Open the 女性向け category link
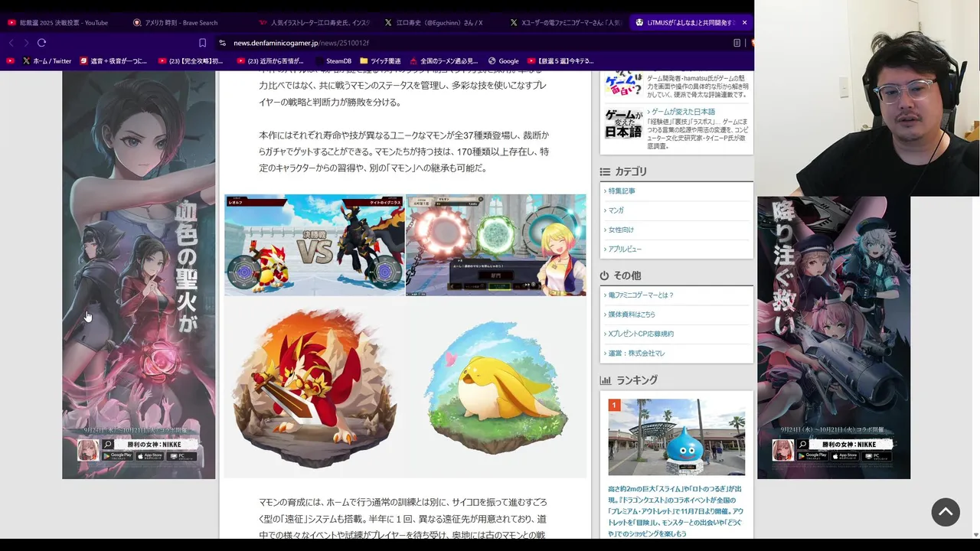This screenshot has width=980, height=551. click(621, 230)
